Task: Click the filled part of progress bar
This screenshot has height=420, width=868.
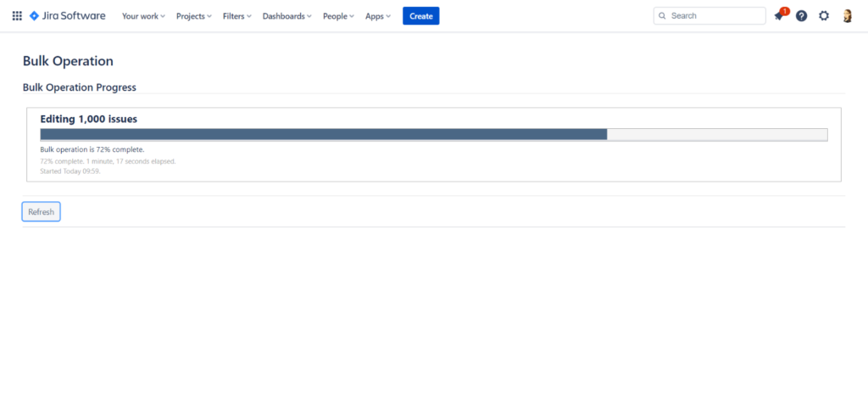Action: coord(323,134)
